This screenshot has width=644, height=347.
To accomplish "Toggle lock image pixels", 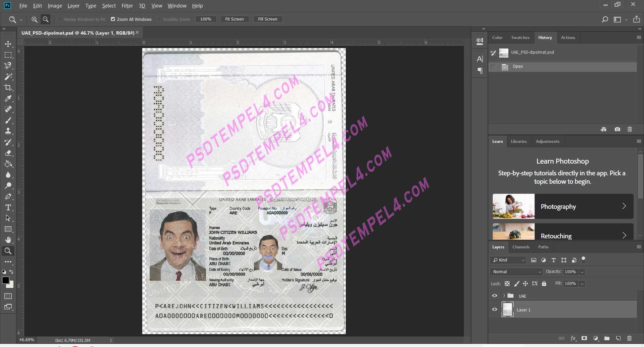I will (517, 283).
